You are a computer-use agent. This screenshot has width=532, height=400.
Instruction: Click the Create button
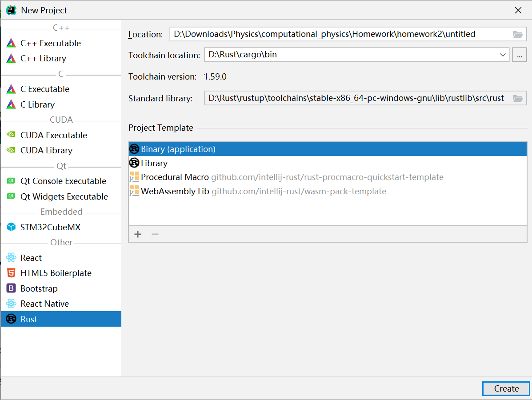tap(506, 388)
